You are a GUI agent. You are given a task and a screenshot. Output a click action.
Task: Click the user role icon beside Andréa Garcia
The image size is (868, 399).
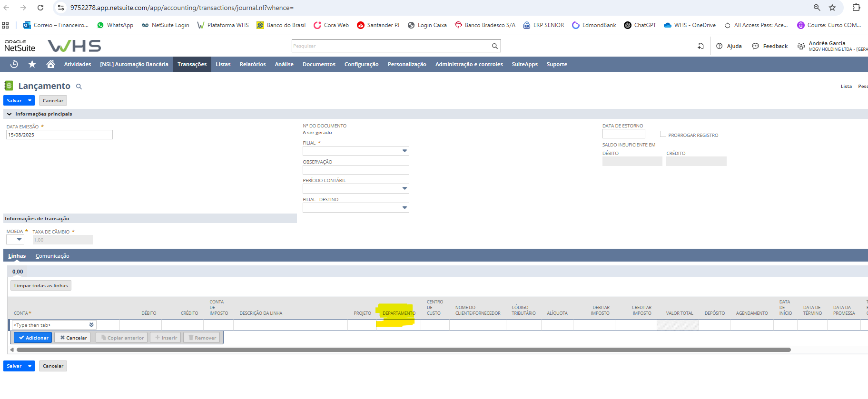[801, 46]
